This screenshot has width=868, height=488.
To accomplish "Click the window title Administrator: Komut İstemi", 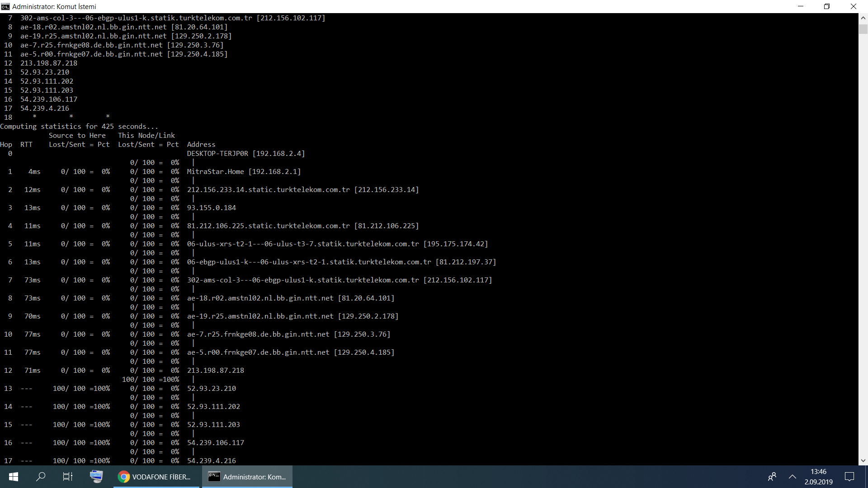I will (x=54, y=6).
